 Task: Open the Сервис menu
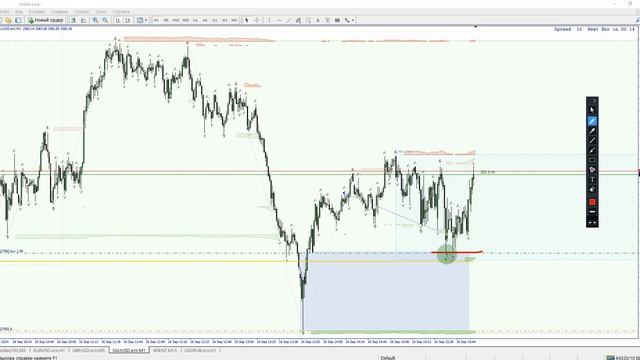pyautogui.click(x=82, y=12)
